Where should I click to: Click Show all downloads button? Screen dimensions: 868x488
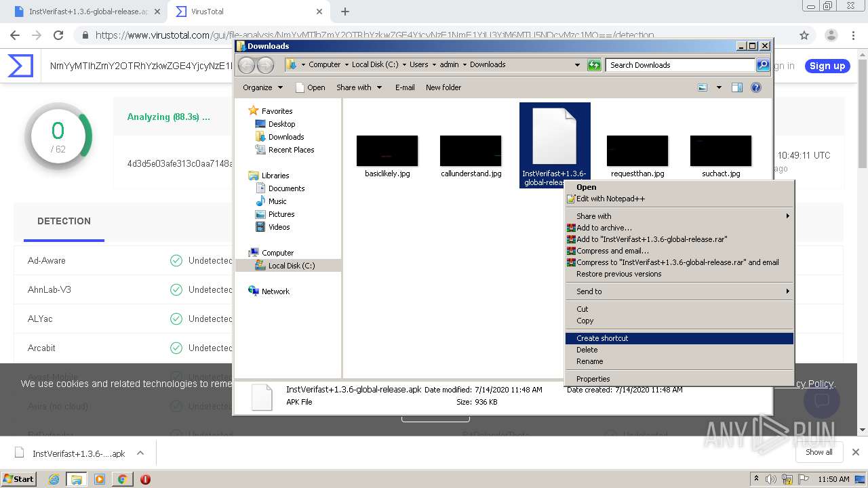[819, 452]
